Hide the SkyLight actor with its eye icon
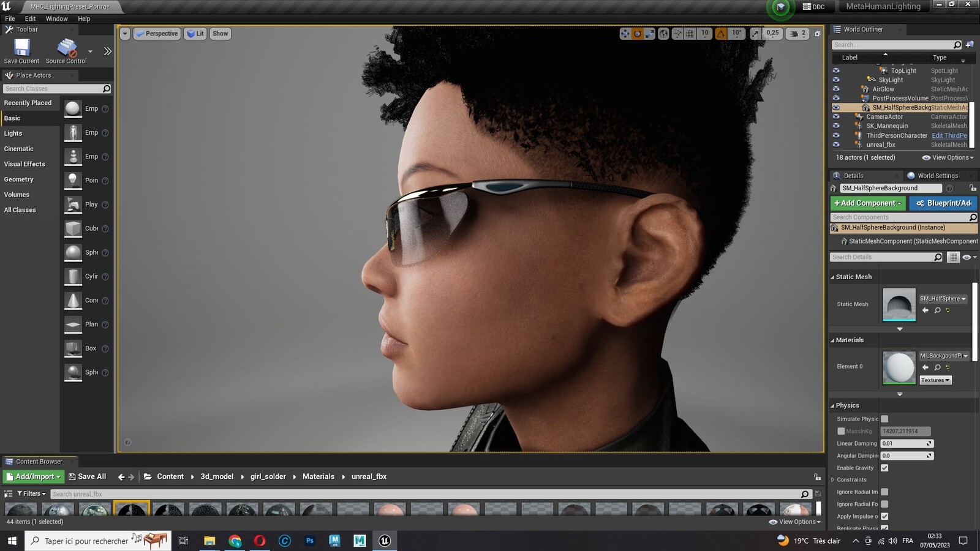 pos(835,80)
